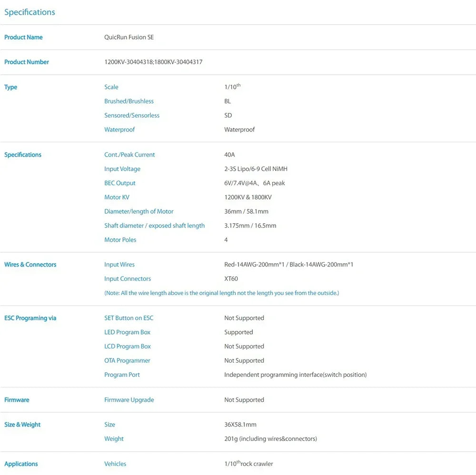Select the QuicRun Fusion SE product name
The width and height of the screenshot is (476, 475).
(x=129, y=37)
